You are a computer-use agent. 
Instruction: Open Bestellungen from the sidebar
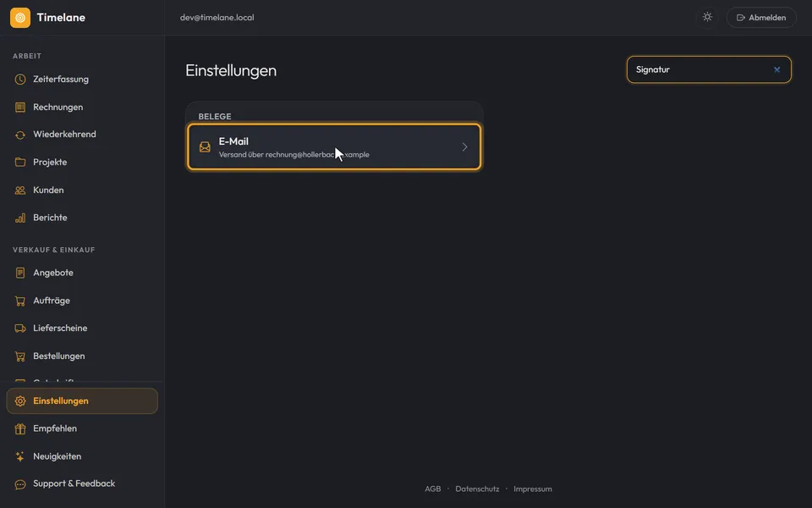(x=82, y=356)
